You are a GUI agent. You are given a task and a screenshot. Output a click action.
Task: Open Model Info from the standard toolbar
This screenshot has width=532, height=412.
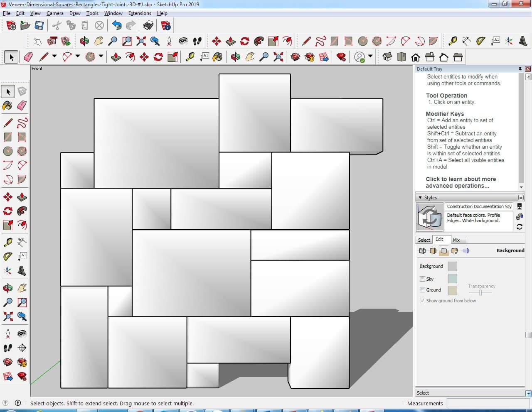tap(165, 26)
